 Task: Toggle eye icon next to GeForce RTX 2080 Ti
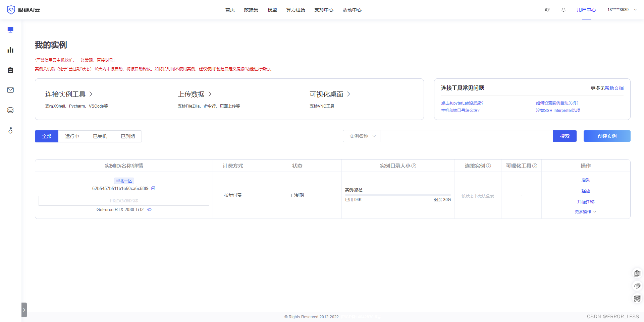click(149, 209)
